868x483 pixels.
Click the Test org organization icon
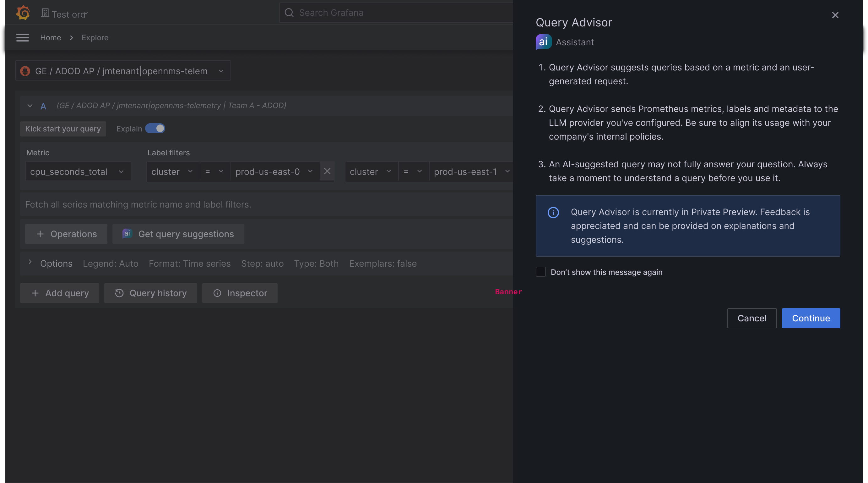coord(45,12)
